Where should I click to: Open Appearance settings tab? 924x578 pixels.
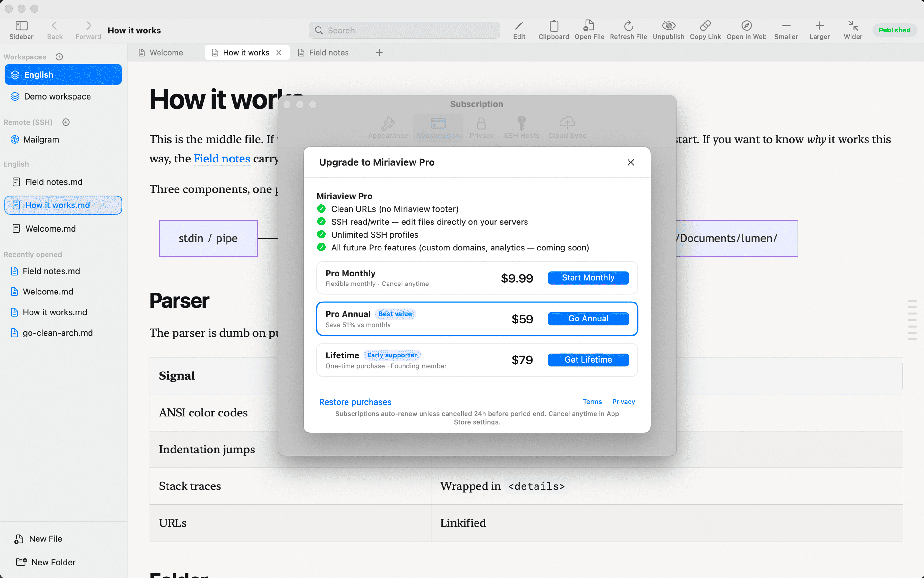[x=388, y=128]
